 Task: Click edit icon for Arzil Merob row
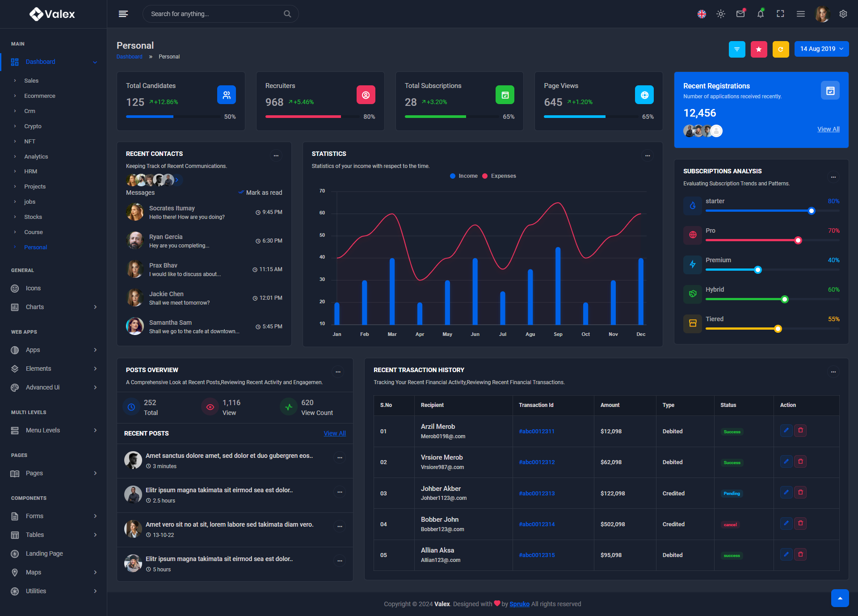[x=786, y=431]
